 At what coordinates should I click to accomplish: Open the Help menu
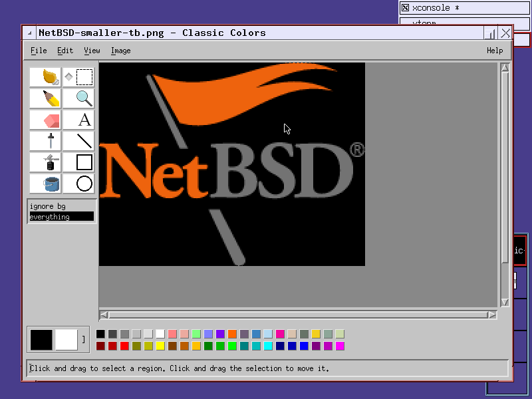point(495,51)
